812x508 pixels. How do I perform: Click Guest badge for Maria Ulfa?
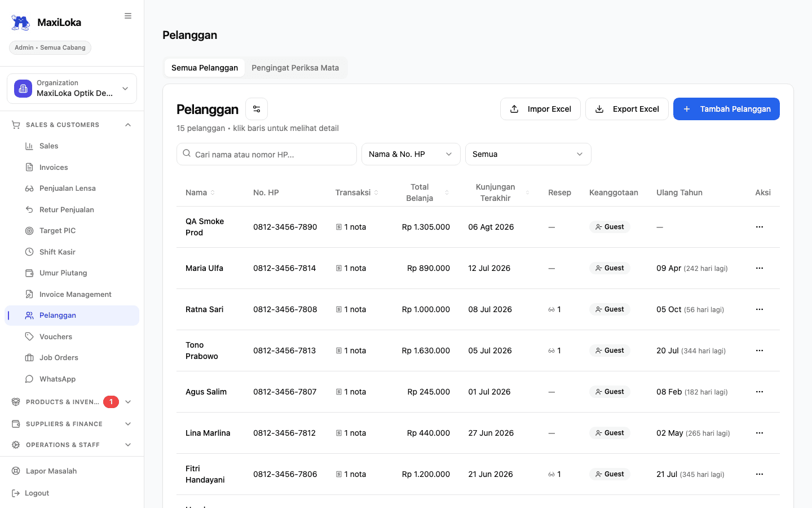[x=610, y=268]
